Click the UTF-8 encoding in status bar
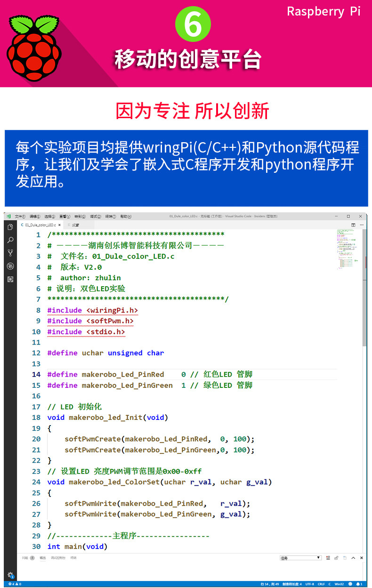The width and height of the screenshot is (372, 588). pyautogui.click(x=309, y=584)
